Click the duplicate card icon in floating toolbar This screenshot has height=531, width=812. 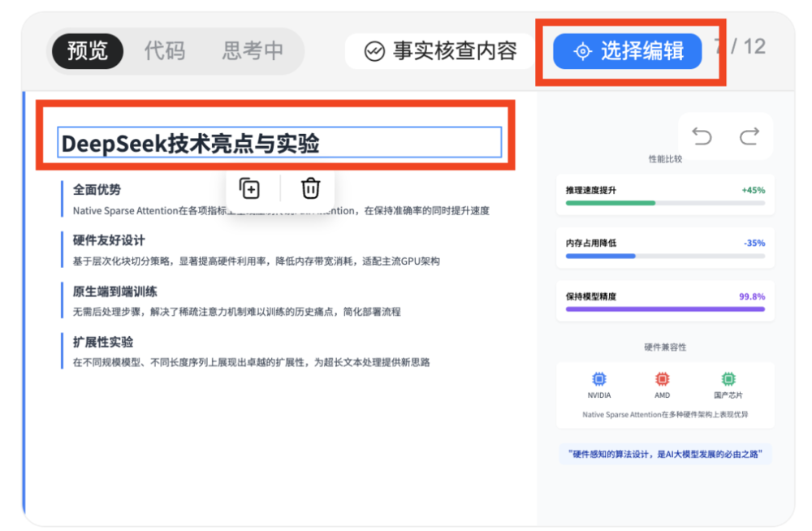(x=250, y=188)
